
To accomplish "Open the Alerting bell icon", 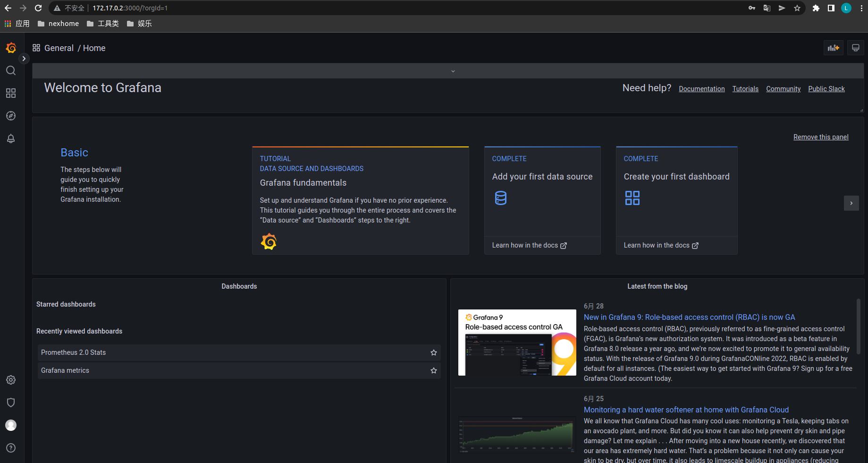I will click(11, 138).
